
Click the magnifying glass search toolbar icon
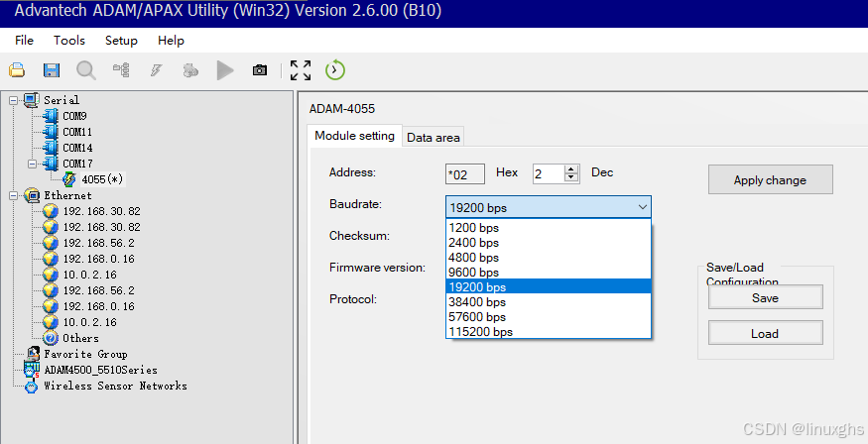click(85, 70)
